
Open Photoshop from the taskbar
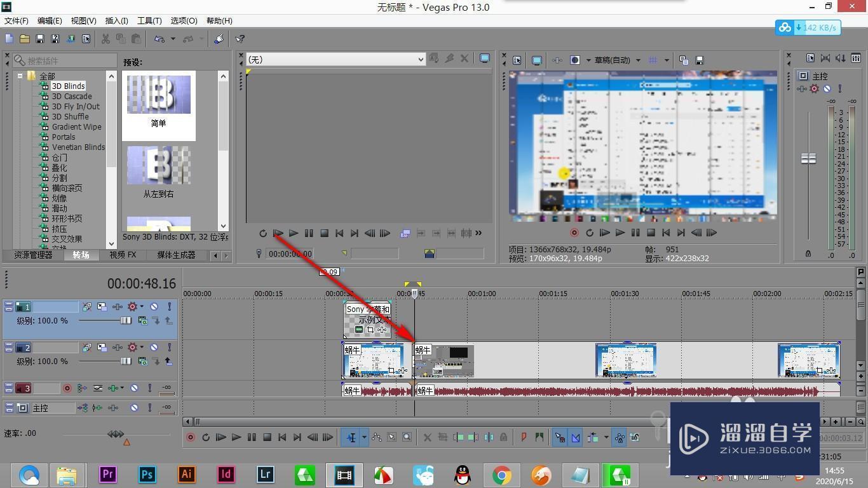tap(147, 474)
